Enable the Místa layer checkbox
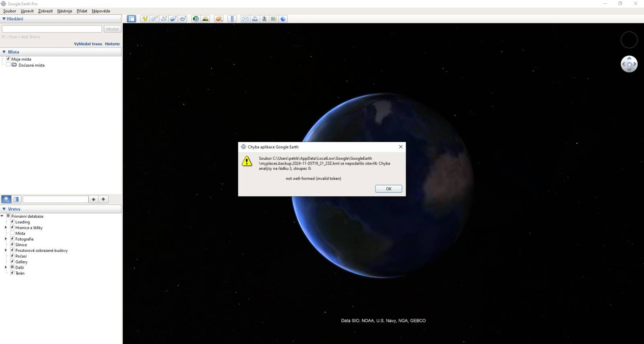 (12, 233)
